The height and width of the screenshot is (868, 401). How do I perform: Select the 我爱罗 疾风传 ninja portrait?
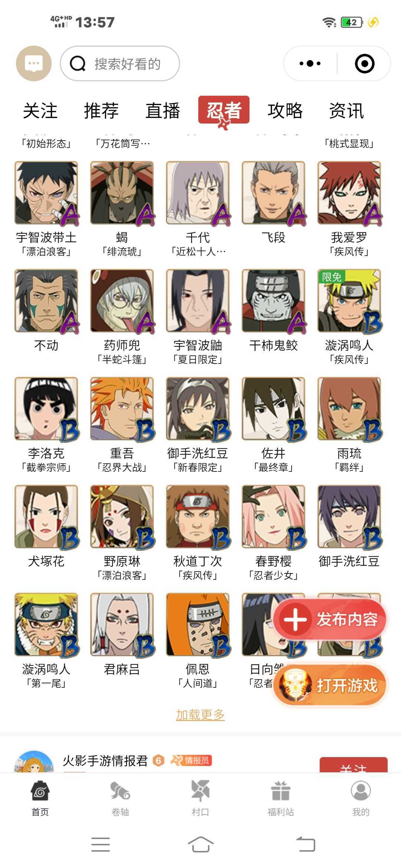click(x=349, y=193)
